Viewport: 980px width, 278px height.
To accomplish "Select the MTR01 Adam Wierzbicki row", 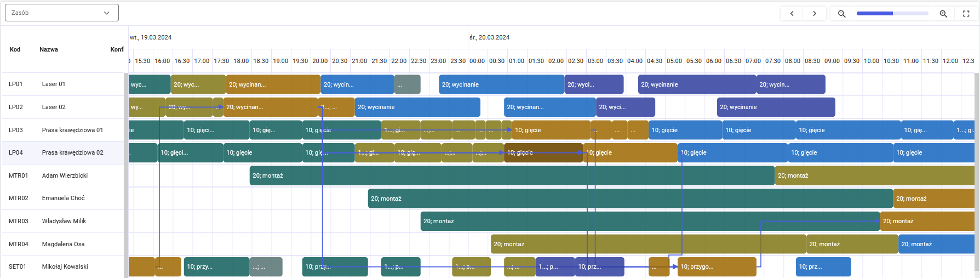I will click(x=62, y=175).
